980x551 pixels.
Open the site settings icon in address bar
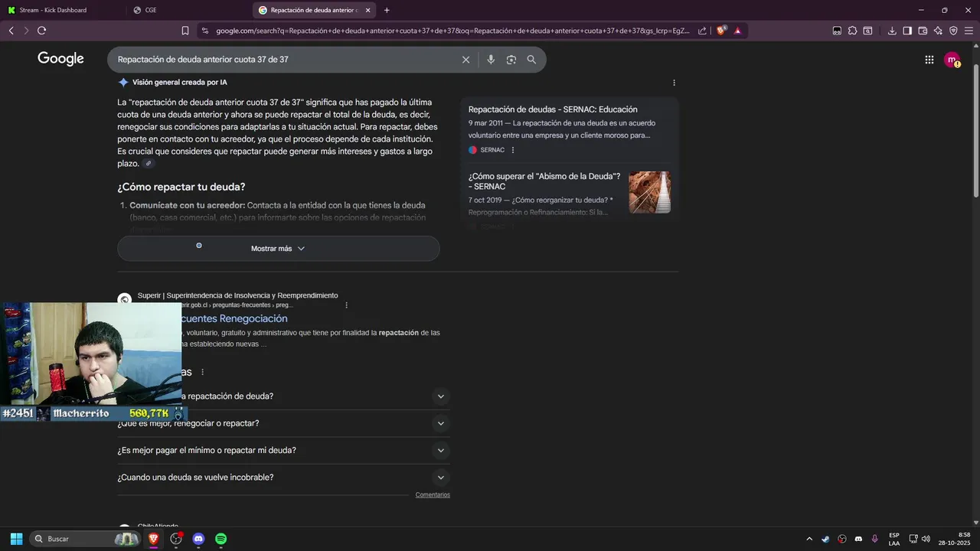[204, 31]
